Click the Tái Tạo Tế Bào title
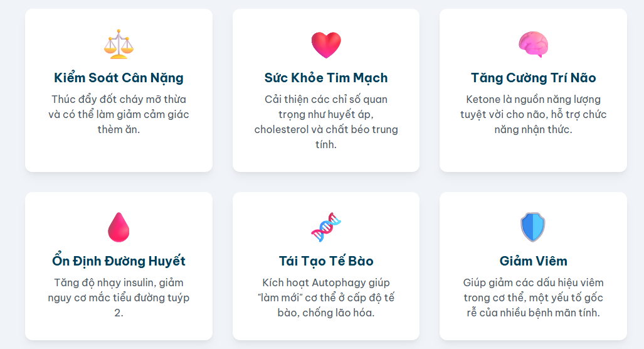Screen dimensions: 644x349 pos(326,261)
